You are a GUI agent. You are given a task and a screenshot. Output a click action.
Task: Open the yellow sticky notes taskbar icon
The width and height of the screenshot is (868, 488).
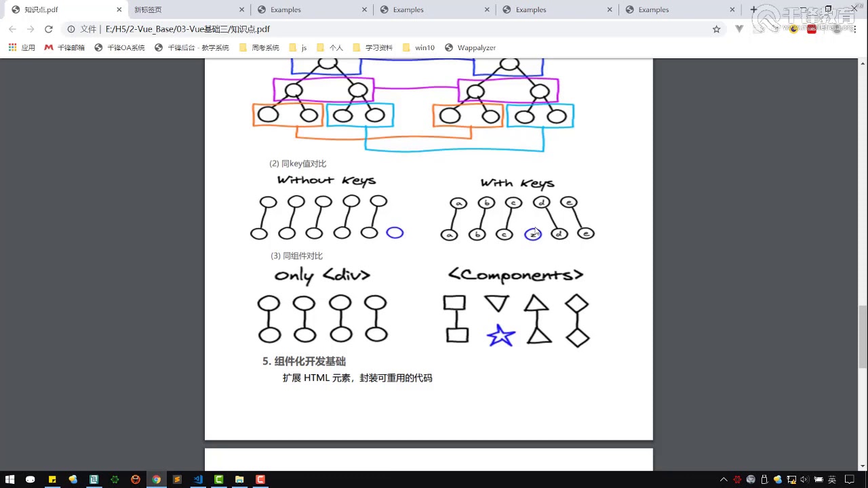pyautogui.click(x=52, y=479)
